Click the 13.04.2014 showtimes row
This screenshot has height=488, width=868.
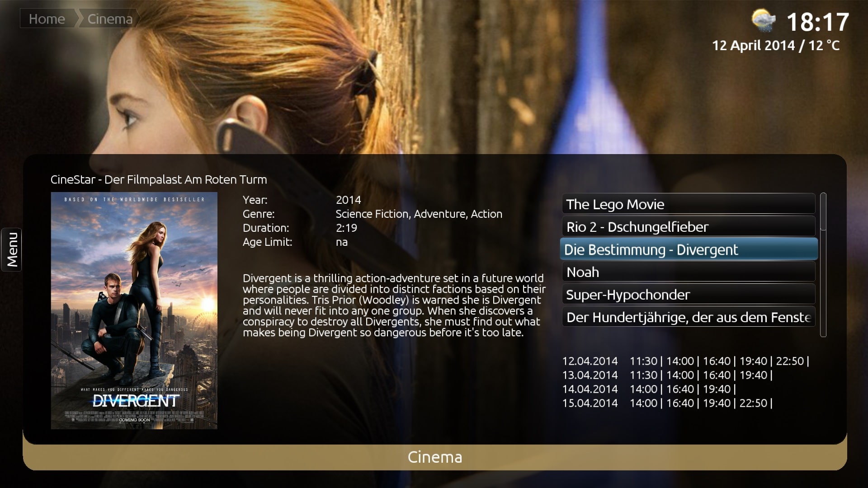667,375
